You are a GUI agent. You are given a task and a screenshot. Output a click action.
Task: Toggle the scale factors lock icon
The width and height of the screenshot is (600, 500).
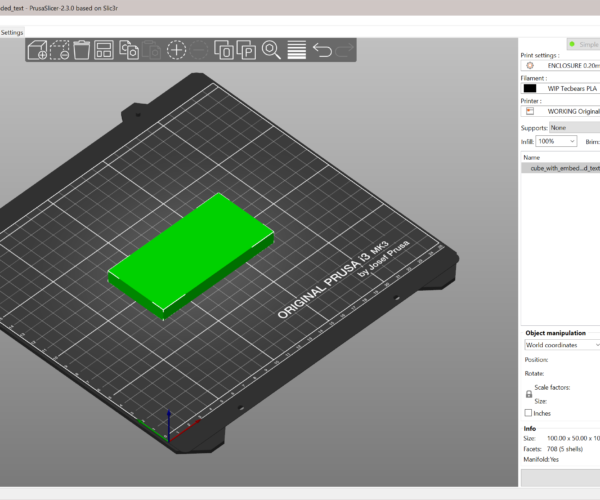[529, 394]
